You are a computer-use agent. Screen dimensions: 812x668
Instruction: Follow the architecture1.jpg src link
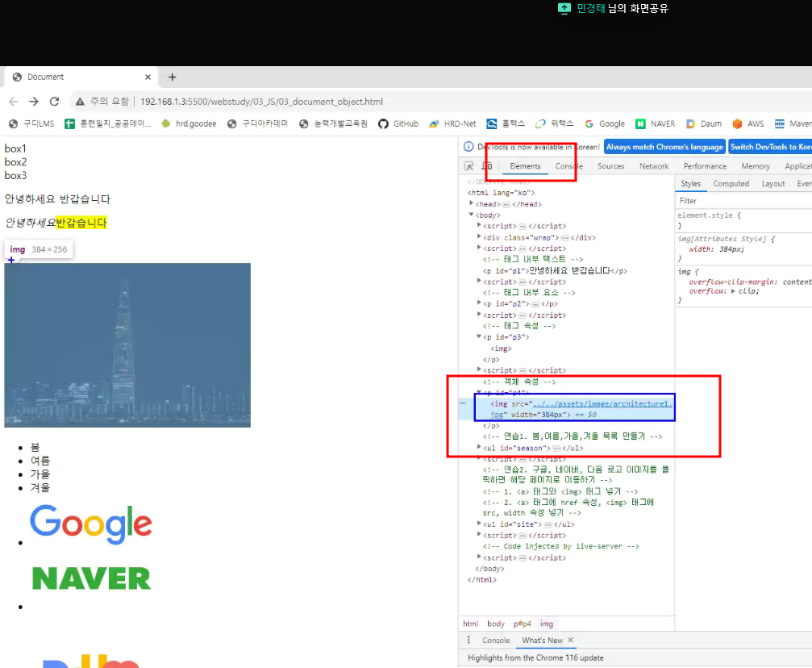pos(602,403)
